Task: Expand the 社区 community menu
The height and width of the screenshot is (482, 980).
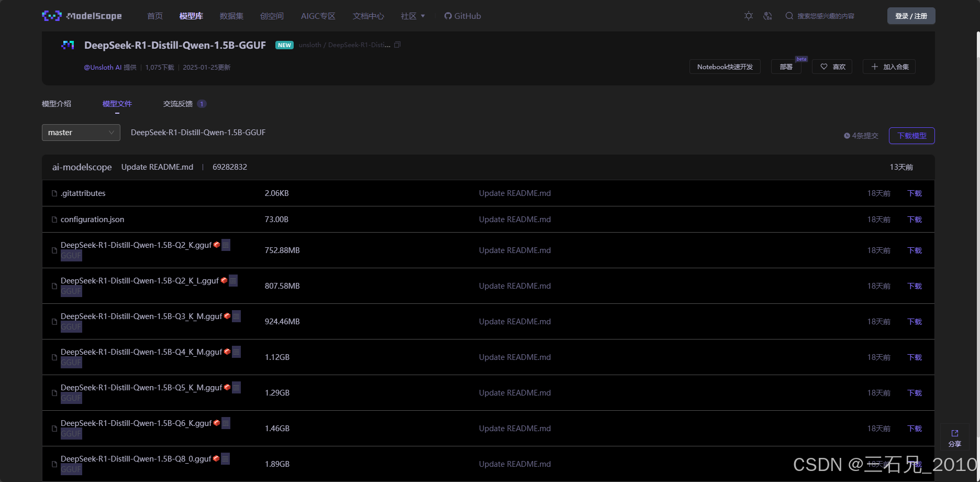Action: 413,16
